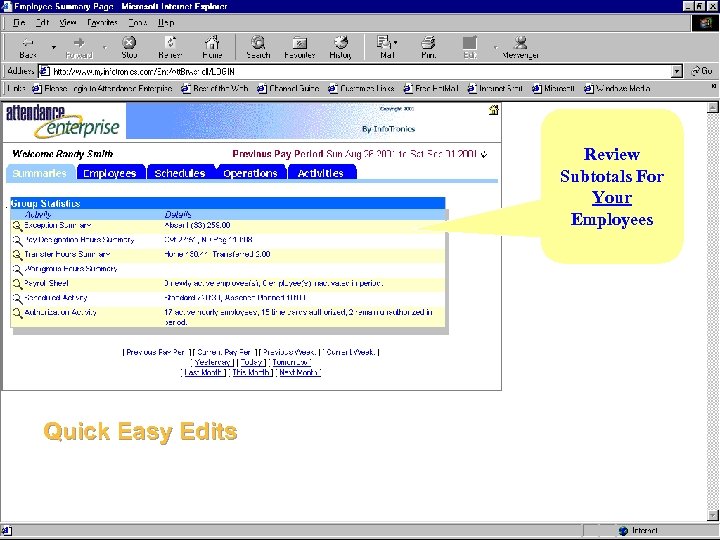Click the This Month link
Image resolution: width=720 pixels, height=540 pixels.
tap(251, 373)
